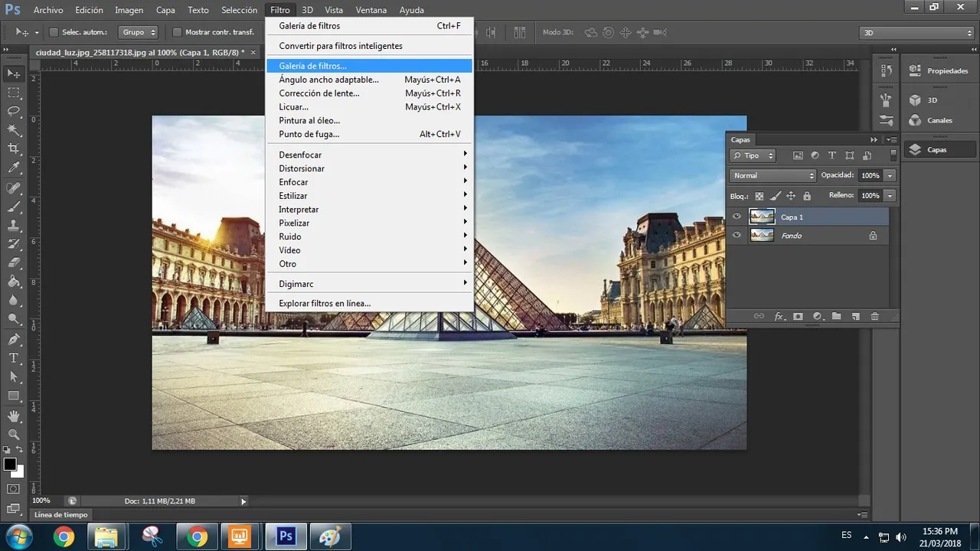Screen dimensions: 980x551
Task: Enable Selec. autom. checkbox
Action: point(54,32)
